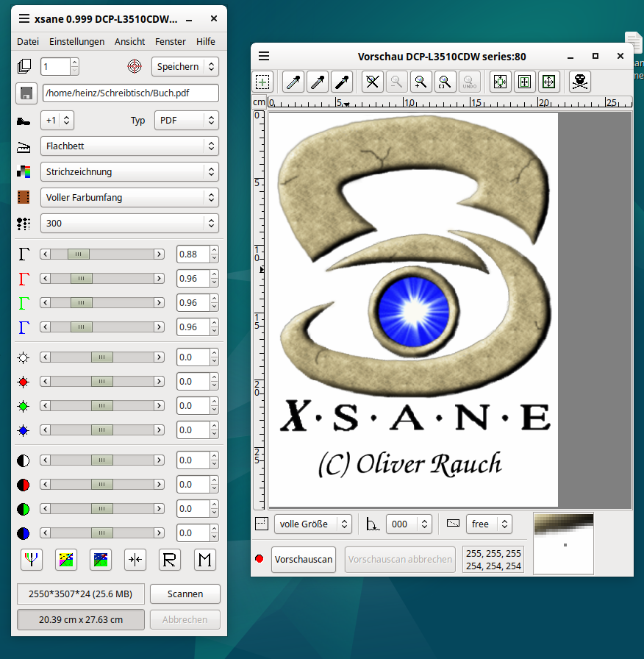644x659 pixels.
Task: Select the entire visible area icon
Action: [x=549, y=82]
